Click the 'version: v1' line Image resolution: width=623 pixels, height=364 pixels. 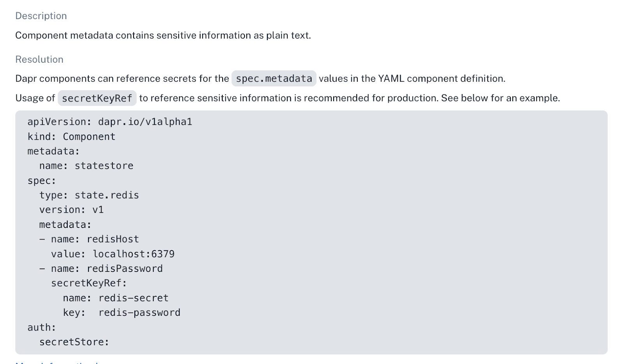pyautogui.click(x=71, y=210)
